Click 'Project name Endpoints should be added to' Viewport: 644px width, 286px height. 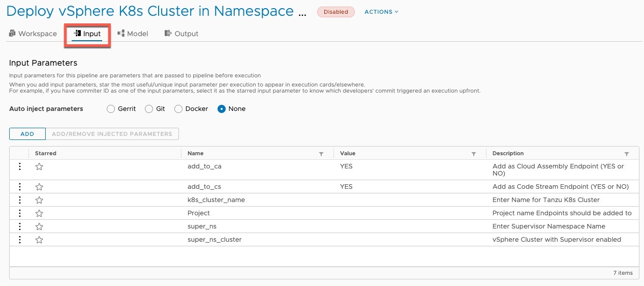point(562,213)
